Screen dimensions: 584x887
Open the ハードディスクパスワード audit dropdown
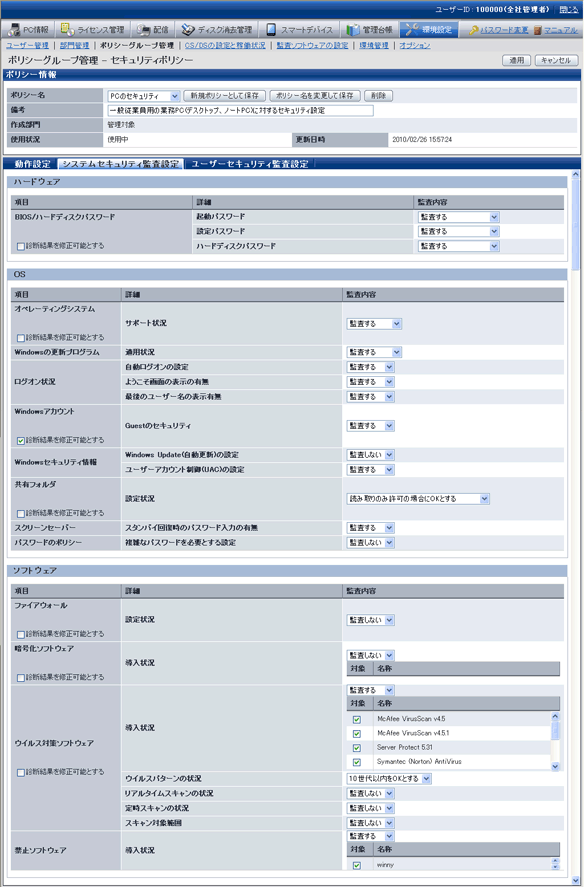pyautogui.click(x=458, y=246)
